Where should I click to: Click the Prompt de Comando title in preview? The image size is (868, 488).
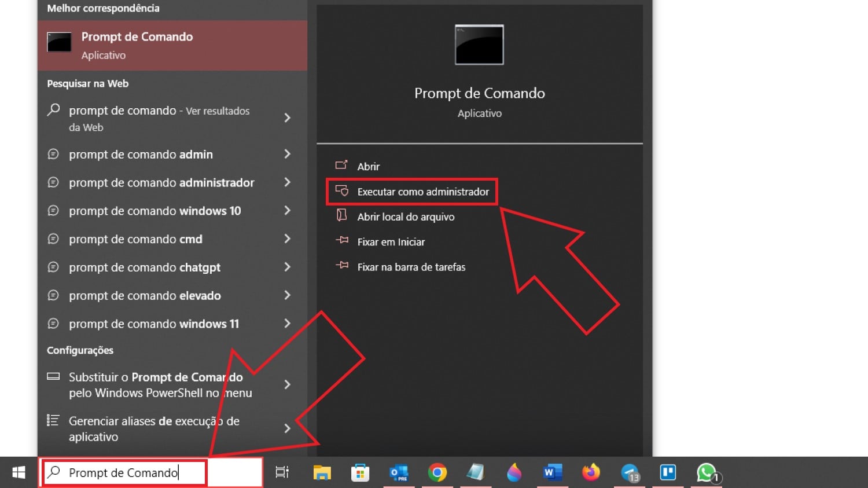pyautogui.click(x=480, y=93)
